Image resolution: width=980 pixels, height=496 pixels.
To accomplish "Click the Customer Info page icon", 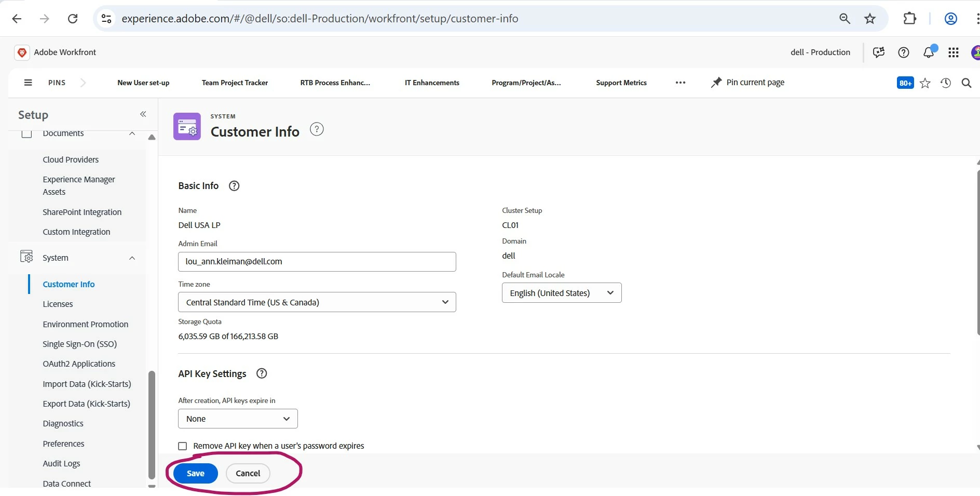I will pyautogui.click(x=187, y=126).
